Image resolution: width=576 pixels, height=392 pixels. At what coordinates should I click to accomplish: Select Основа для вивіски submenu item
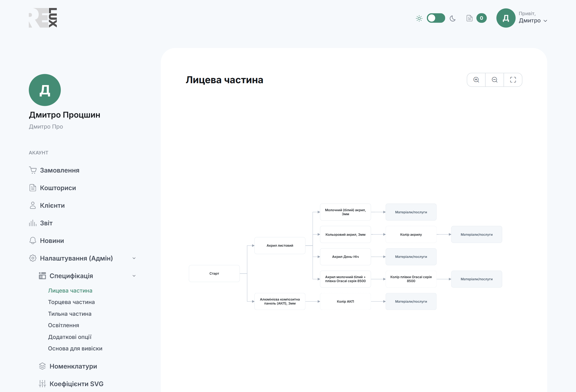[x=75, y=348]
